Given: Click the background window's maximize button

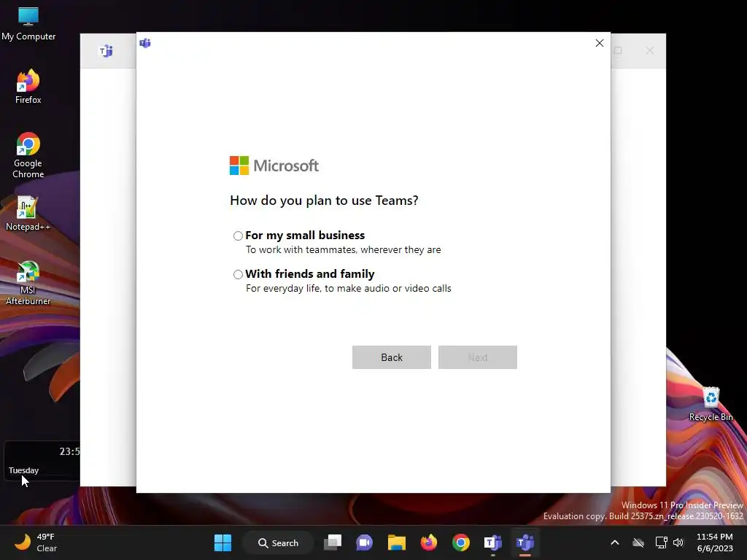Looking at the screenshot, I should click(618, 50).
